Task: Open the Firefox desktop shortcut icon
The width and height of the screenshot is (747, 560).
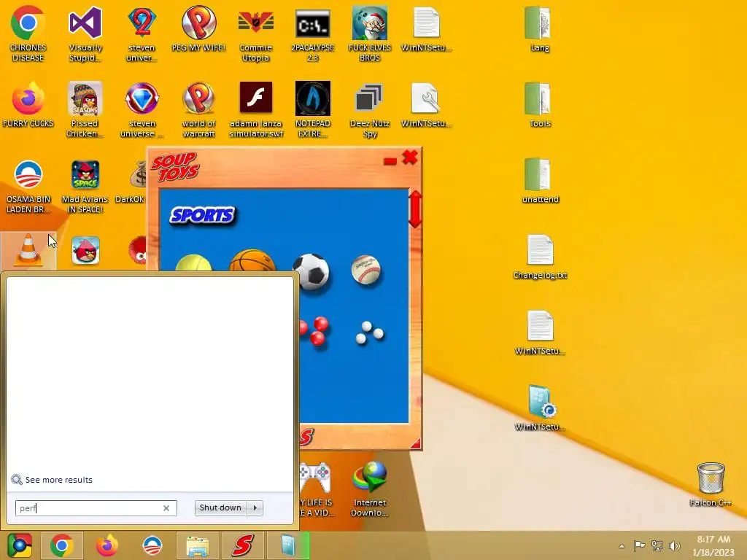Action: pos(28,105)
